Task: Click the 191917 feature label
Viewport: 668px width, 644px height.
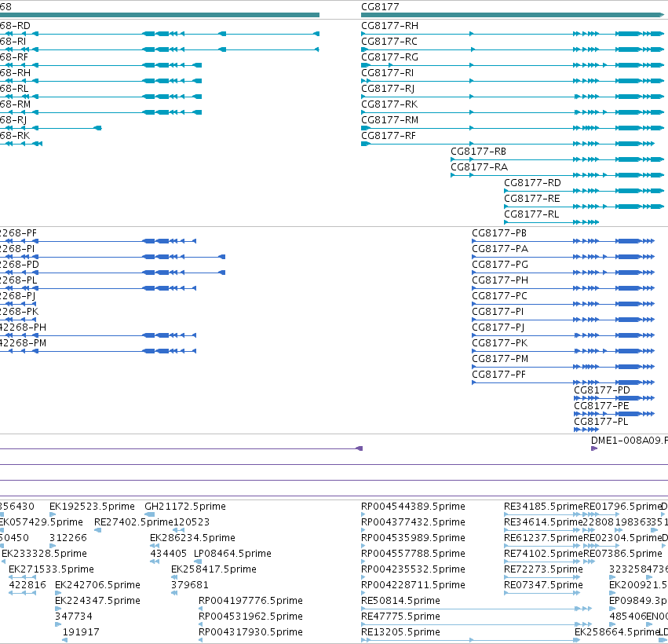Action: pyautogui.click(x=81, y=632)
